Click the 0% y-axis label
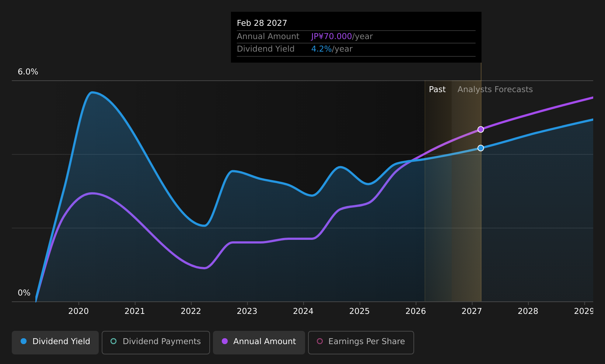Image resolution: width=605 pixels, height=364 pixels. 24,293
